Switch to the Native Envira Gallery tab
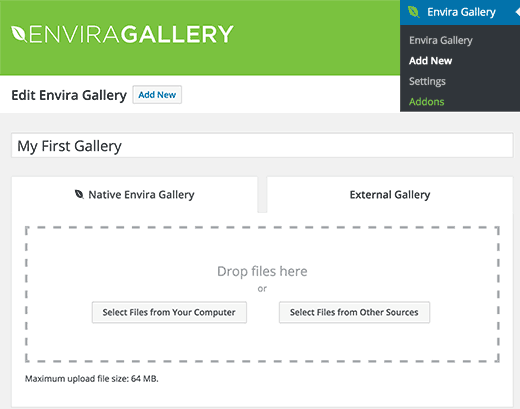This screenshot has width=520, height=409. pyautogui.click(x=135, y=194)
